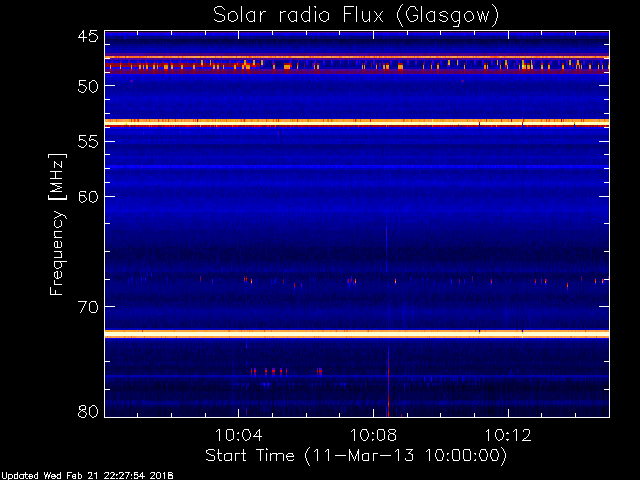The width and height of the screenshot is (640, 480).
Task: Click the 'Start Time (11-Mar-13 10:00:00)' label
Action: pos(356,456)
